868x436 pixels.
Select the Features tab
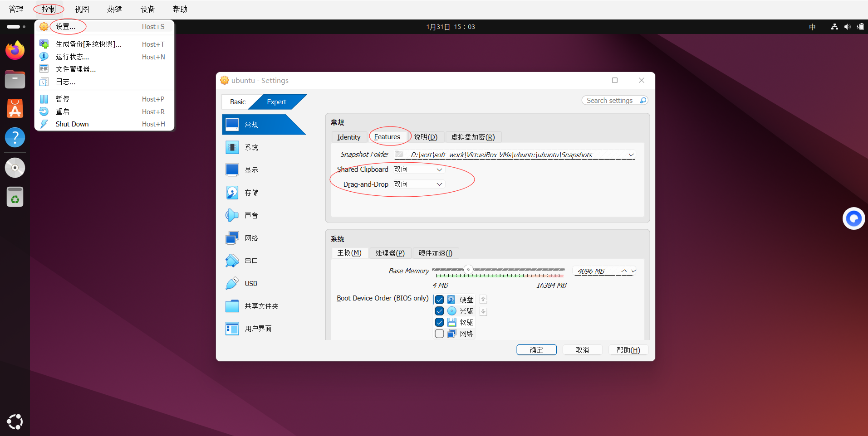point(387,137)
